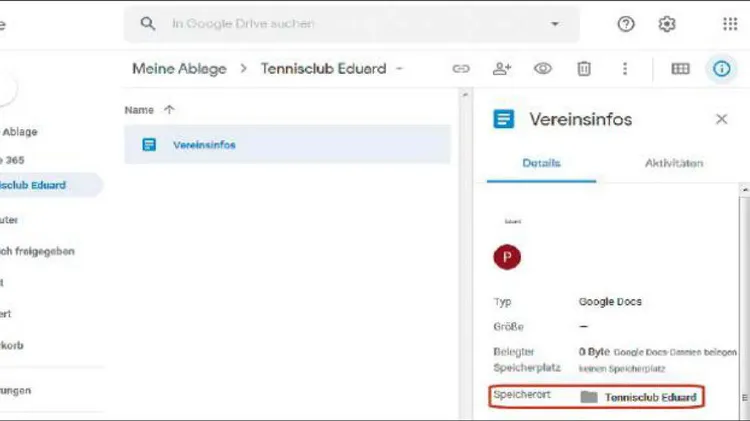
Task: Click the get shareable link icon
Action: [x=461, y=69]
